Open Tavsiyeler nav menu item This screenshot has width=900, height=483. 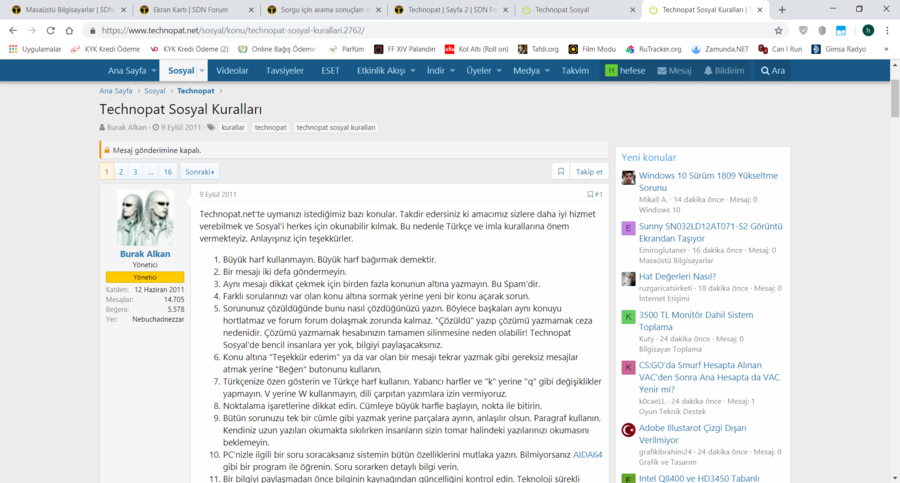click(x=285, y=71)
